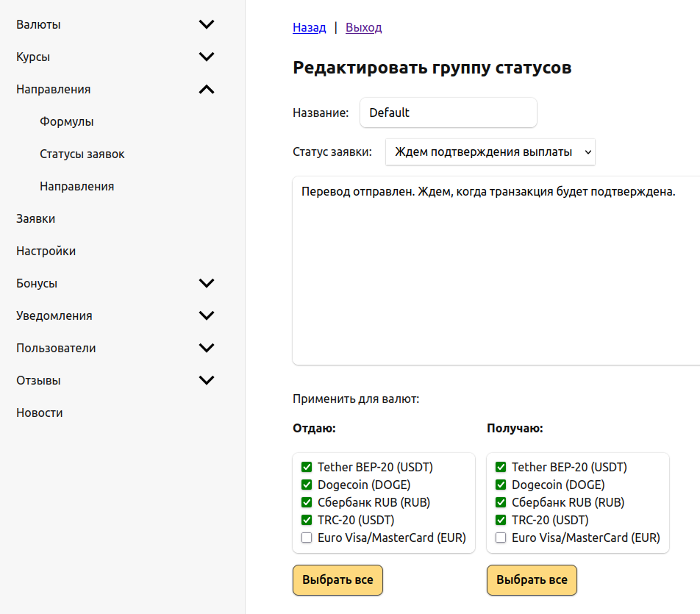Expand the Уведомления chevron arrow
The height and width of the screenshot is (614, 700).
tap(207, 315)
